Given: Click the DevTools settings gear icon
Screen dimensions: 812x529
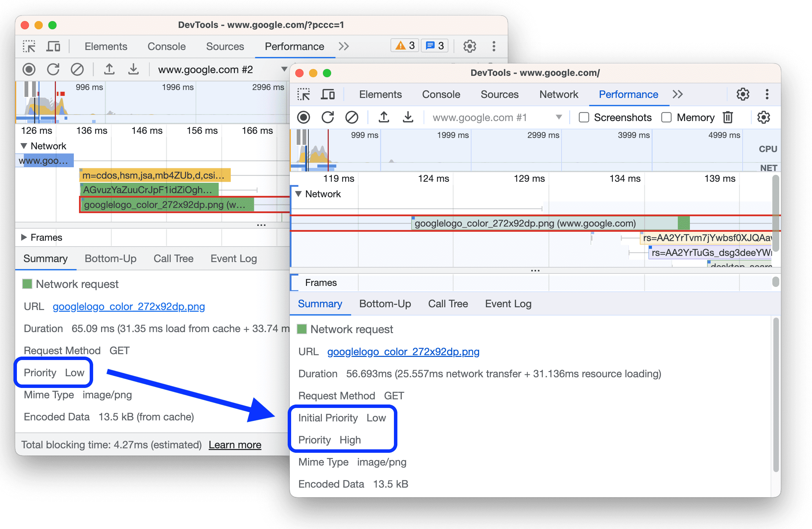Looking at the screenshot, I should click(742, 93).
